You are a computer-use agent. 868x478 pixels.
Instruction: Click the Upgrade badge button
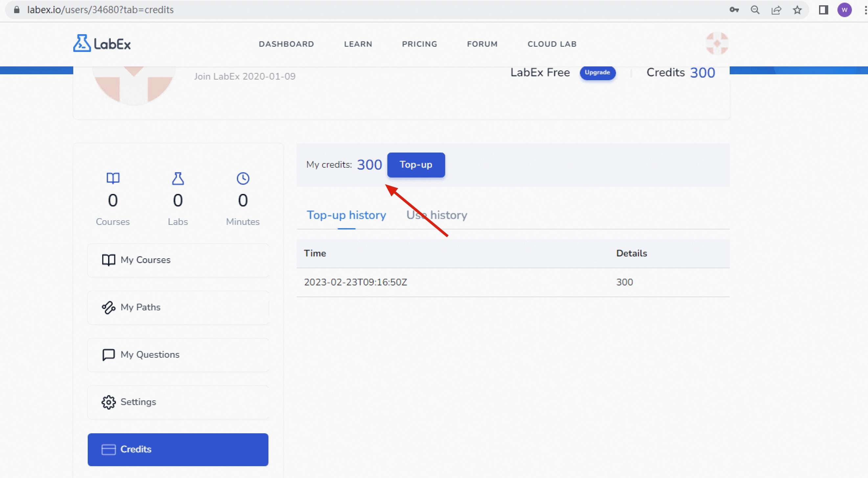click(597, 72)
